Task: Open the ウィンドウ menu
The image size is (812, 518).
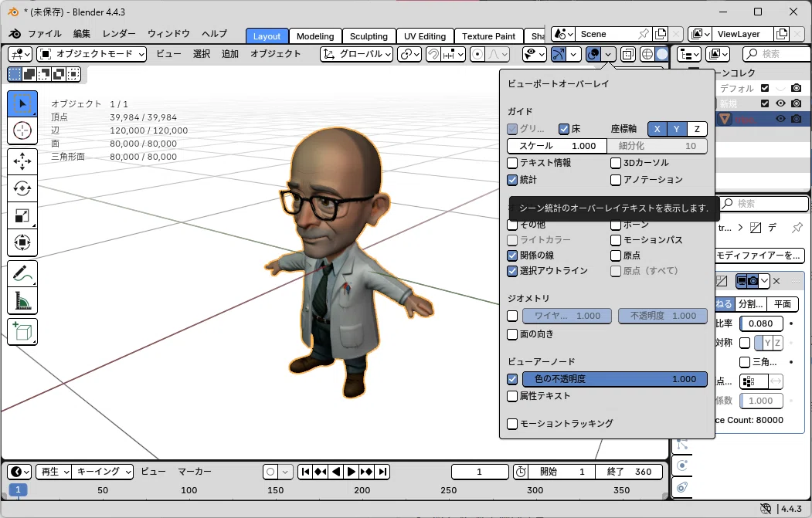Action: 169,34
